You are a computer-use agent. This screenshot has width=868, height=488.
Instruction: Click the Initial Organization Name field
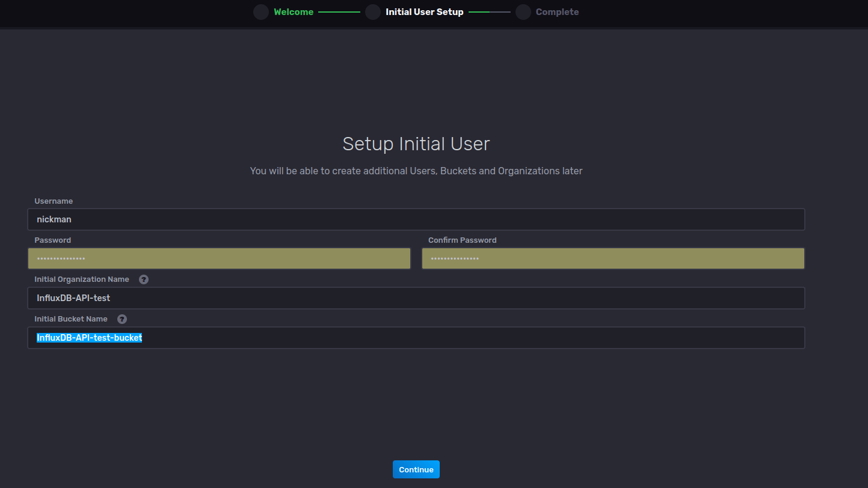coord(416,297)
